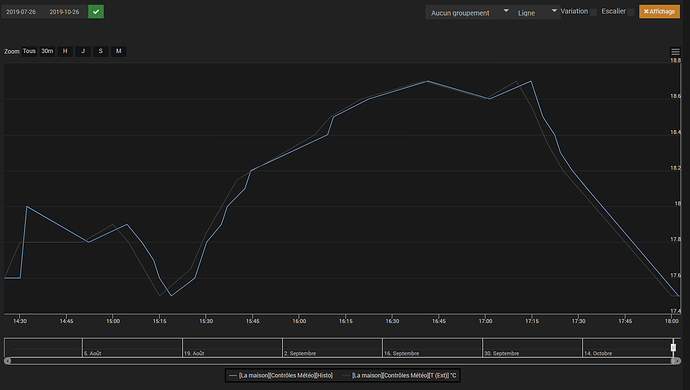
Task: Toggle the Histo series in legend
Action: (x=281, y=375)
